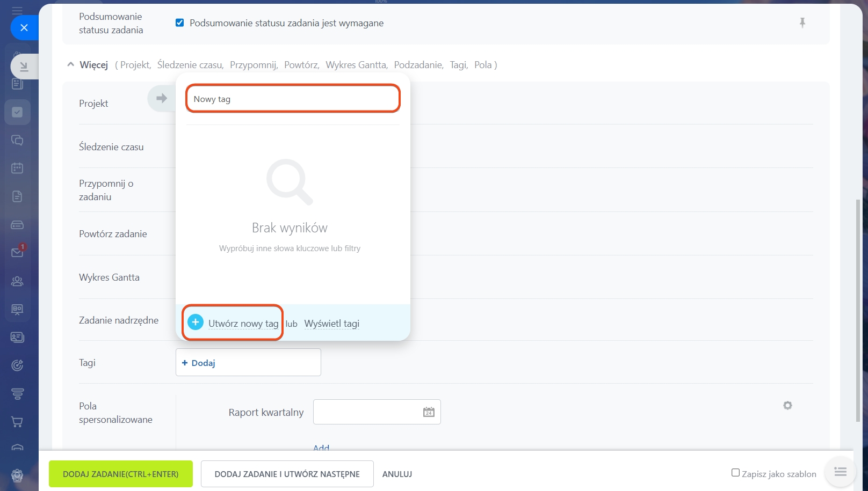Viewport: 868px width, 491px height.
Task: Click the Brak wyników message
Action: 290,228
